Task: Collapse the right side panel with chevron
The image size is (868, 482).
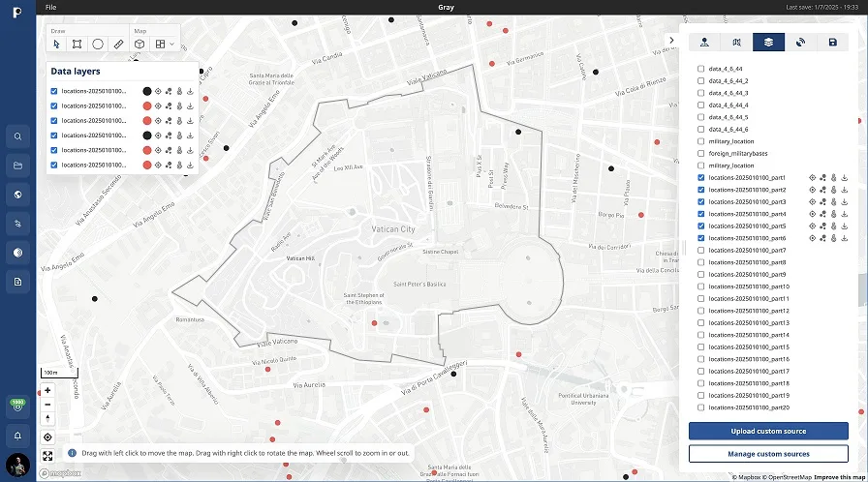Action: pos(672,40)
